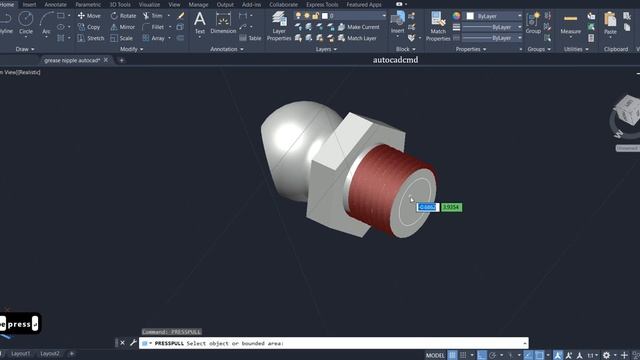Open Layer Properties manager

tap(279, 26)
